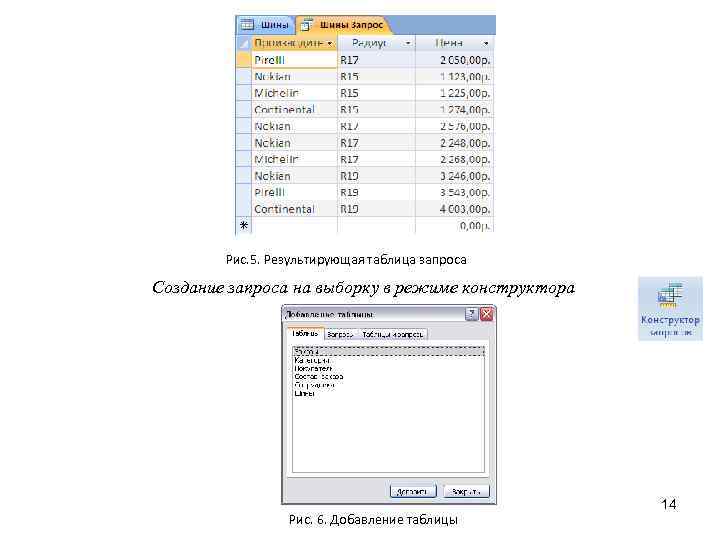Switch to the Шины Запрос tab
Viewport: 720px width, 540px height.
pyautogui.click(x=343, y=25)
